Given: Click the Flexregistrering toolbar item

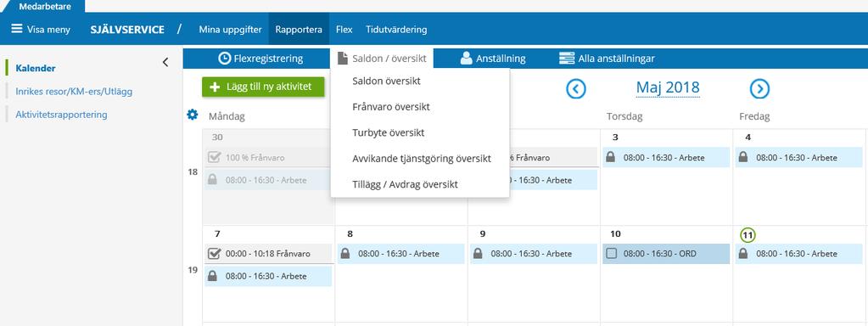Looking at the screenshot, I should pos(260,58).
